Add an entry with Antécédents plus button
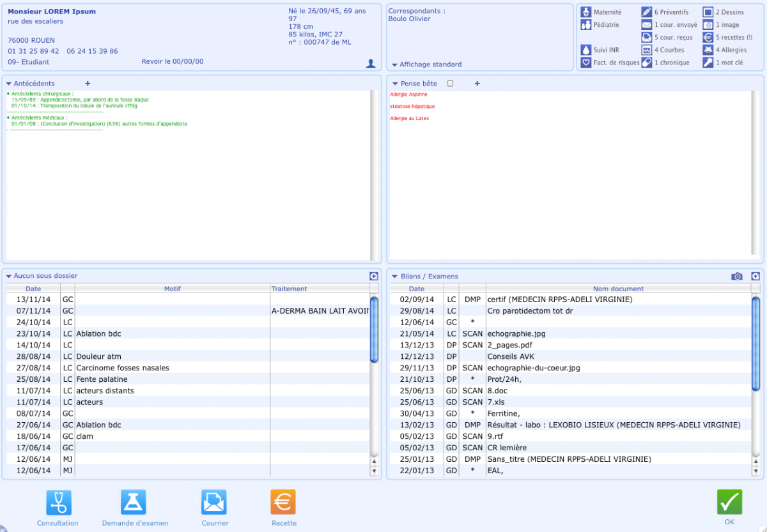The height and width of the screenshot is (532, 767). click(88, 84)
